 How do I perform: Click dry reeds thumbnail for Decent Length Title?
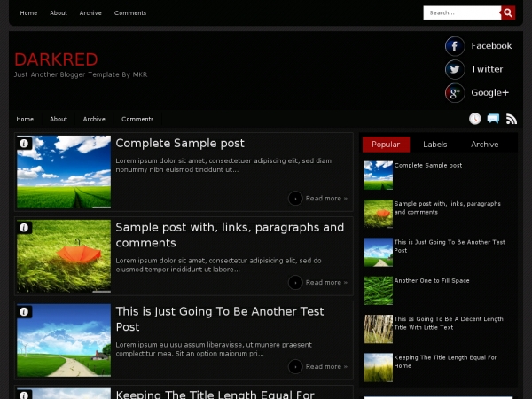[x=379, y=329]
